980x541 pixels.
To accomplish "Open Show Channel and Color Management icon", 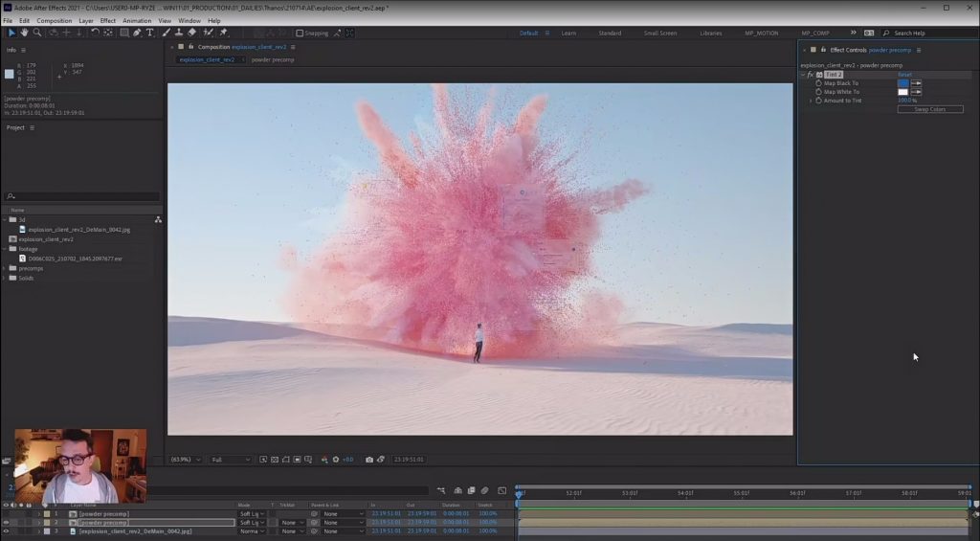I will tap(324, 460).
